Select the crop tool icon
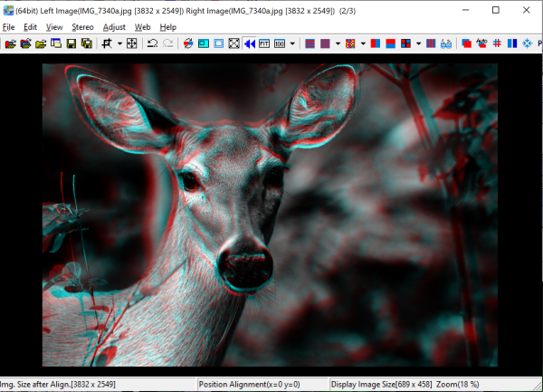The width and height of the screenshot is (543, 392). [108, 43]
